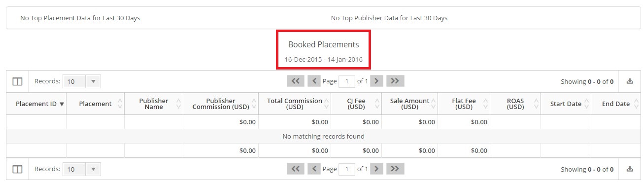The width and height of the screenshot is (644, 182).
Task: Open column chooser icon above table
Action: click(x=17, y=81)
